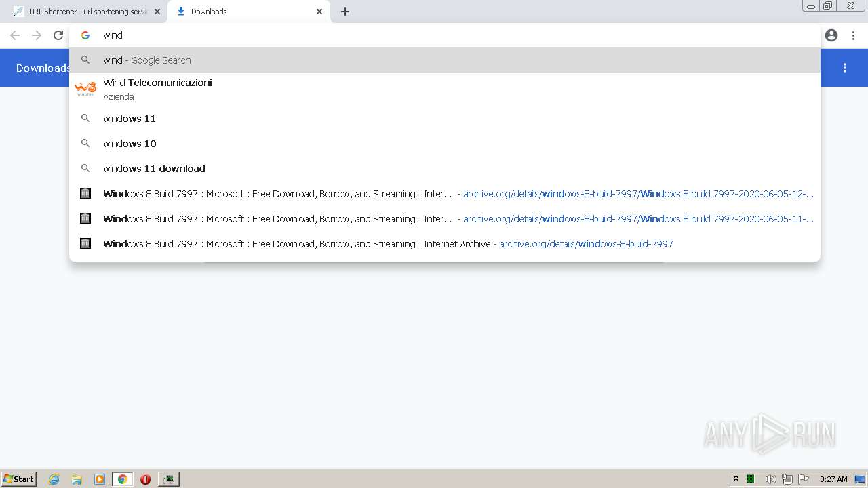Close the URL Shortener tab
This screenshot has height=488, width=868.
click(x=157, y=12)
